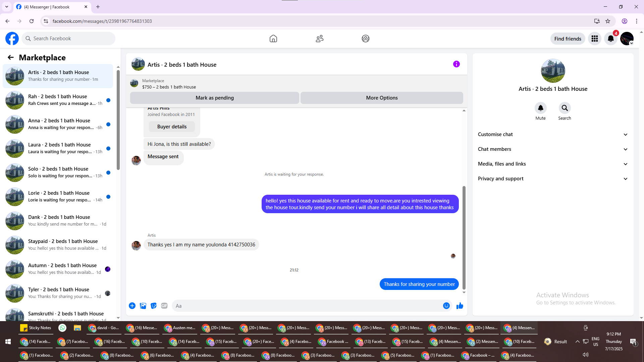The width and height of the screenshot is (644, 362).
Task: Expand Privacy and support section
Action: pyautogui.click(x=553, y=179)
